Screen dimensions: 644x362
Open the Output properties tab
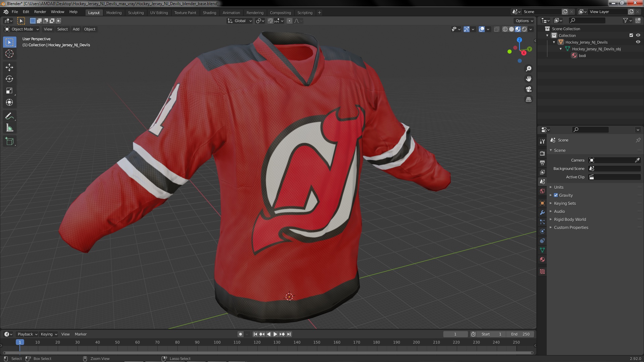pyautogui.click(x=542, y=163)
